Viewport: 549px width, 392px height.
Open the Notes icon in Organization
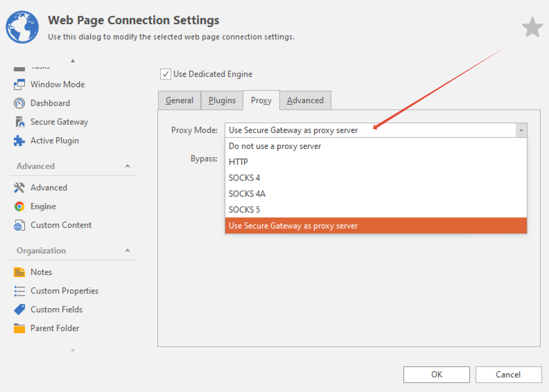tap(19, 272)
